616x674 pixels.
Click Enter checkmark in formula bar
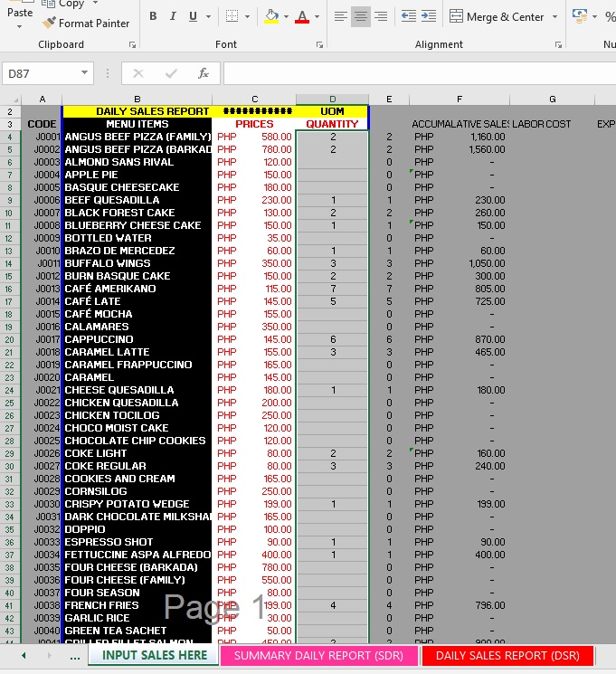[171, 73]
